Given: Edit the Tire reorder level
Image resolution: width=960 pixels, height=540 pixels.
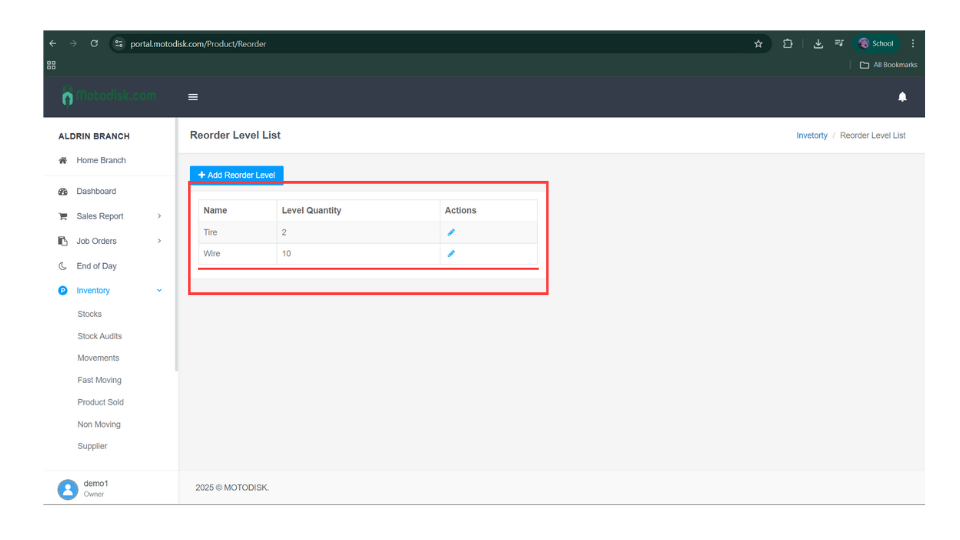Looking at the screenshot, I should (451, 232).
